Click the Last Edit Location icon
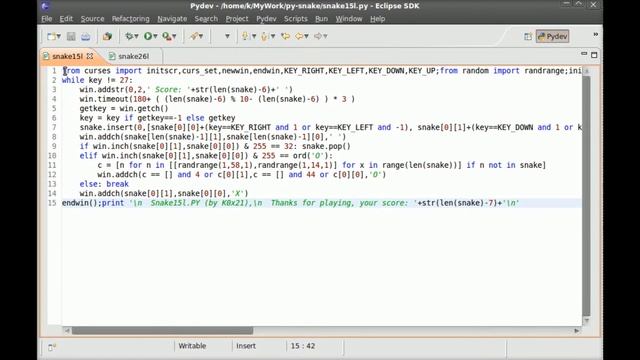The height and width of the screenshot is (360, 640). [285, 36]
